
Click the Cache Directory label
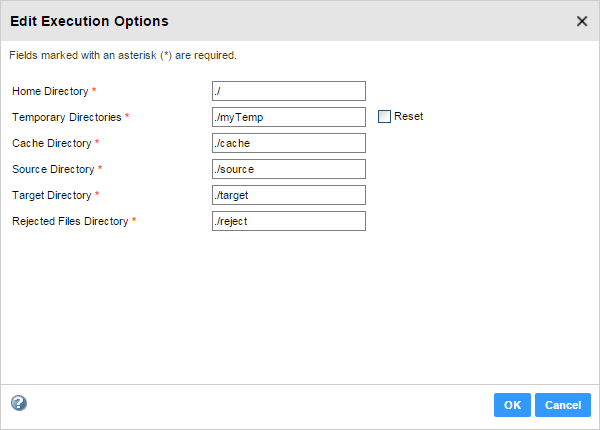tap(51, 144)
